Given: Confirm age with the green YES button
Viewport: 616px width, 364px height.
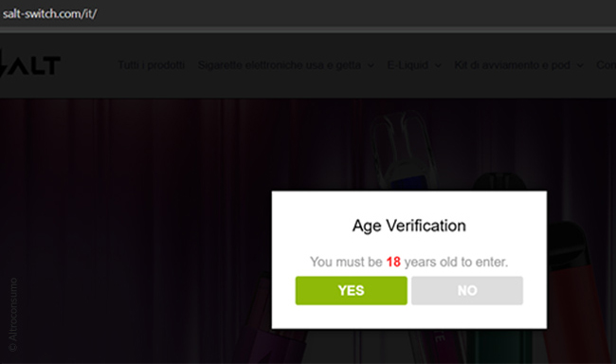Looking at the screenshot, I should click(x=352, y=290).
